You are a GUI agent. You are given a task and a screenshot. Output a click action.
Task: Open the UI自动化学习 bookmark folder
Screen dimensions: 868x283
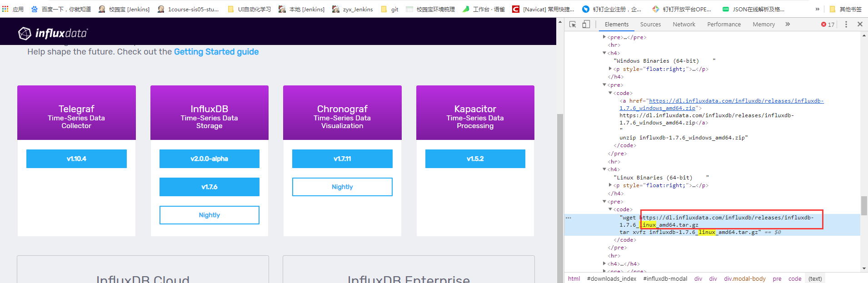(x=249, y=9)
